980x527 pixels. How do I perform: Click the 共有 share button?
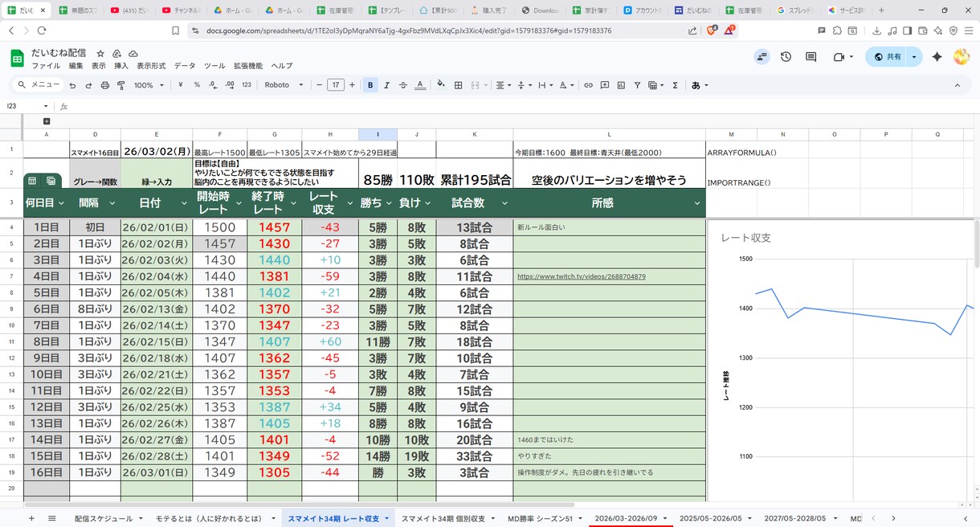(x=888, y=57)
